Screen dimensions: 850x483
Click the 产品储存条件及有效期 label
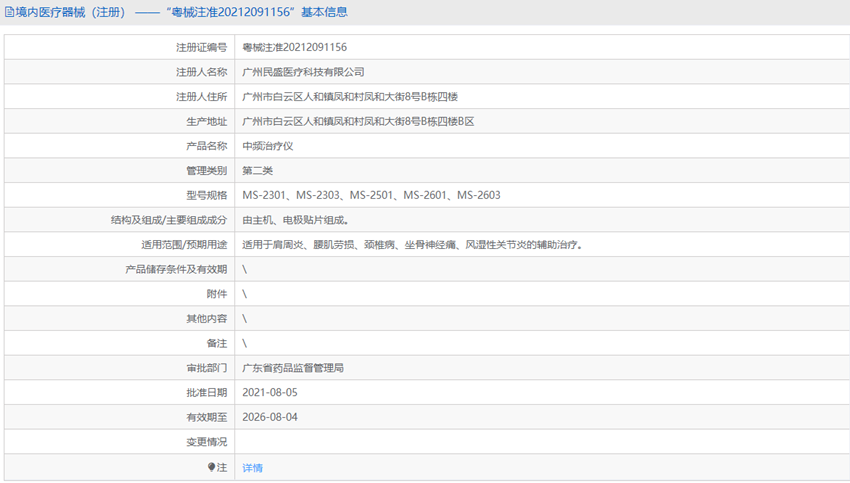pyautogui.click(x=176, y=269)
